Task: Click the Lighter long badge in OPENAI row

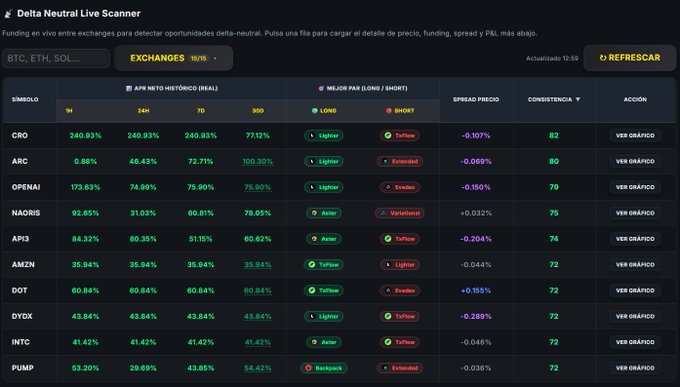Action: [x=324, y=187]
